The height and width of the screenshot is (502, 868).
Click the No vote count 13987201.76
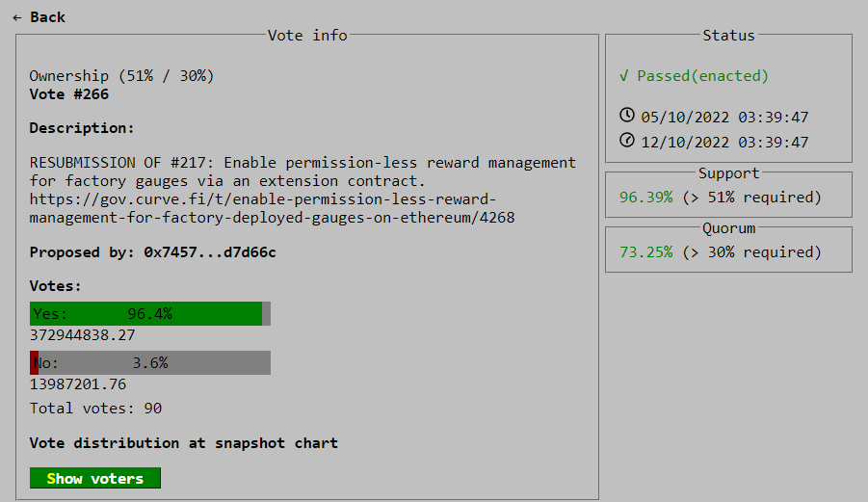[x=78, y=384]
